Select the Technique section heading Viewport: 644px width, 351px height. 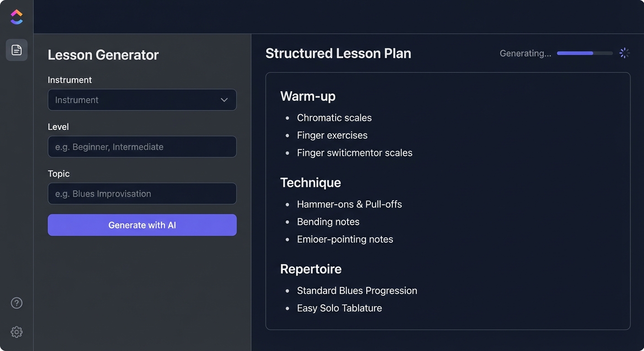pos(311,183)
